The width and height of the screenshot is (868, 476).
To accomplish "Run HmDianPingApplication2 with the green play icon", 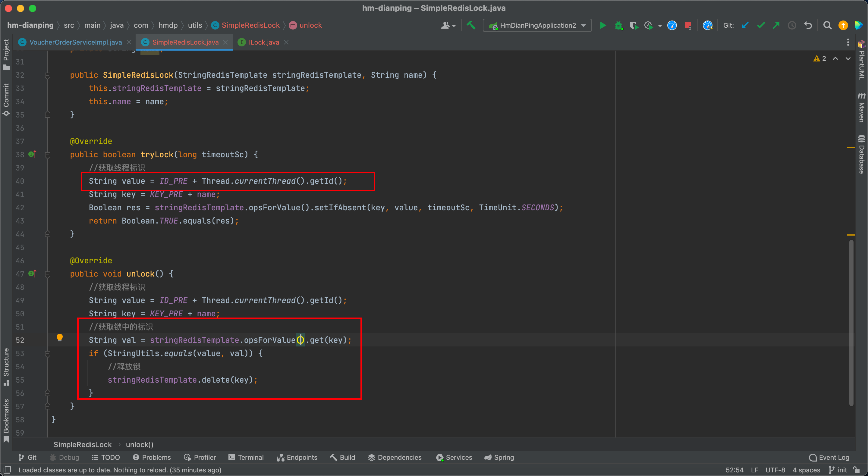I will tap(603, 25).
